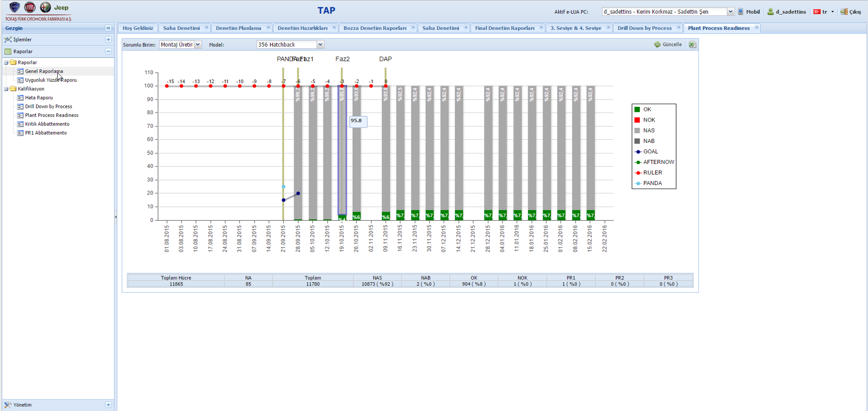Click the PR1 Abbattemento report icon
868x411 pixels.
click(x=20, y=133)
